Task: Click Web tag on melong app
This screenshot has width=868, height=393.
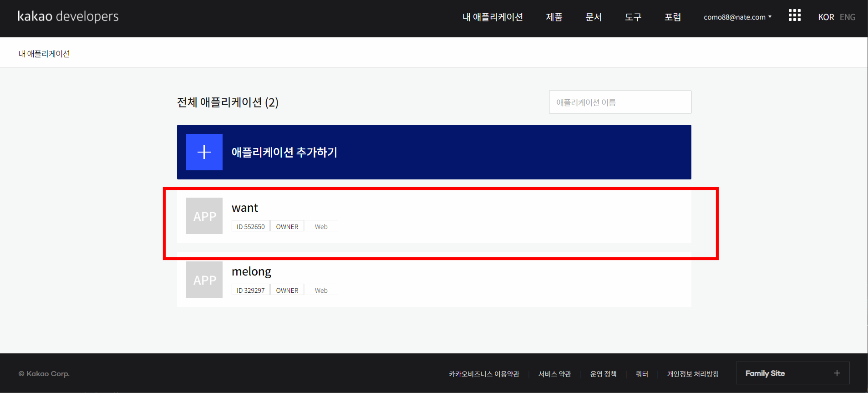Action: [321, 290]
